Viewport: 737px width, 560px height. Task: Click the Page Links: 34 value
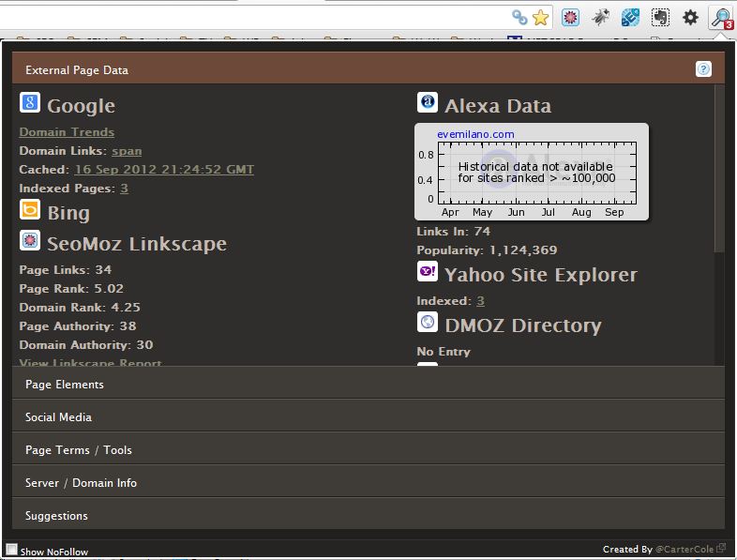[x=66, y=270]
